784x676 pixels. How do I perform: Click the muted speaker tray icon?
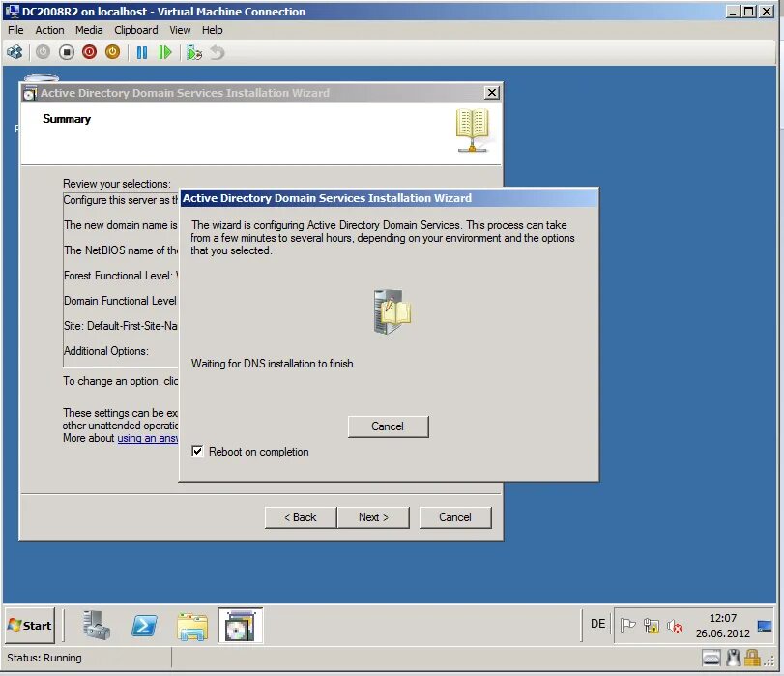[675, 626]
